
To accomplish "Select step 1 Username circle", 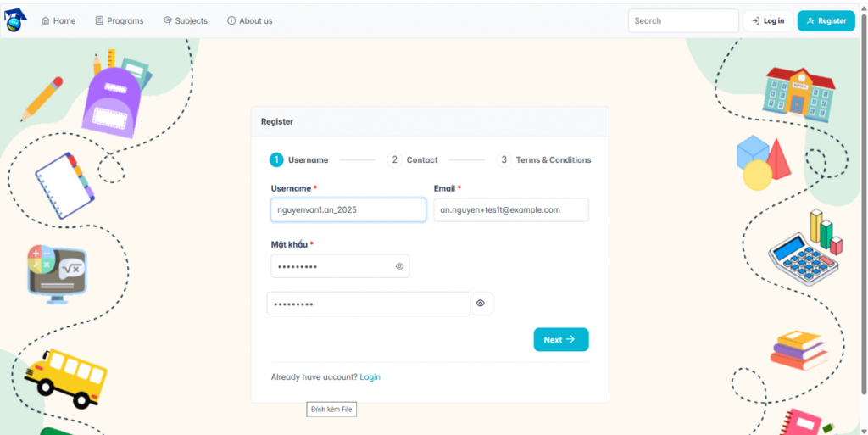I will point(276,160).
